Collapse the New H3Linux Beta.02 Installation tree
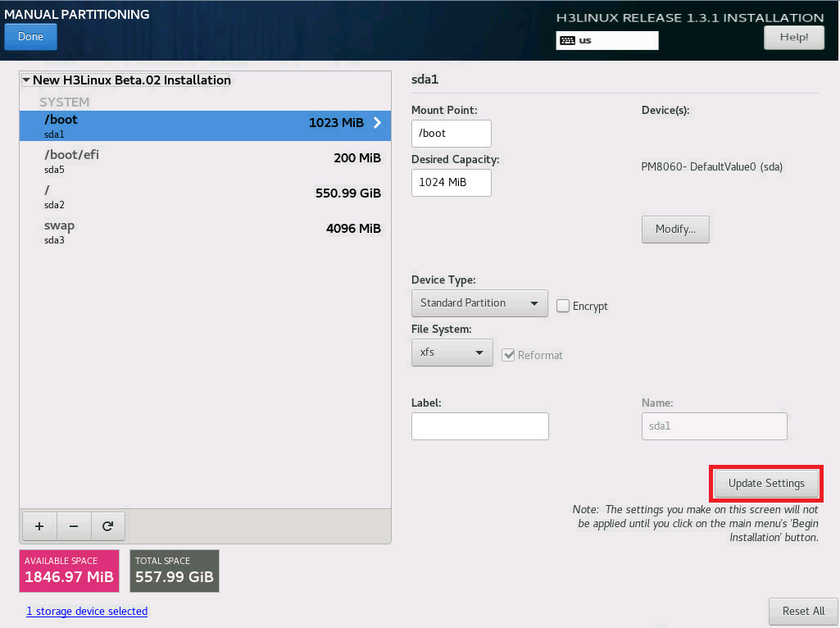 (25, 80)
